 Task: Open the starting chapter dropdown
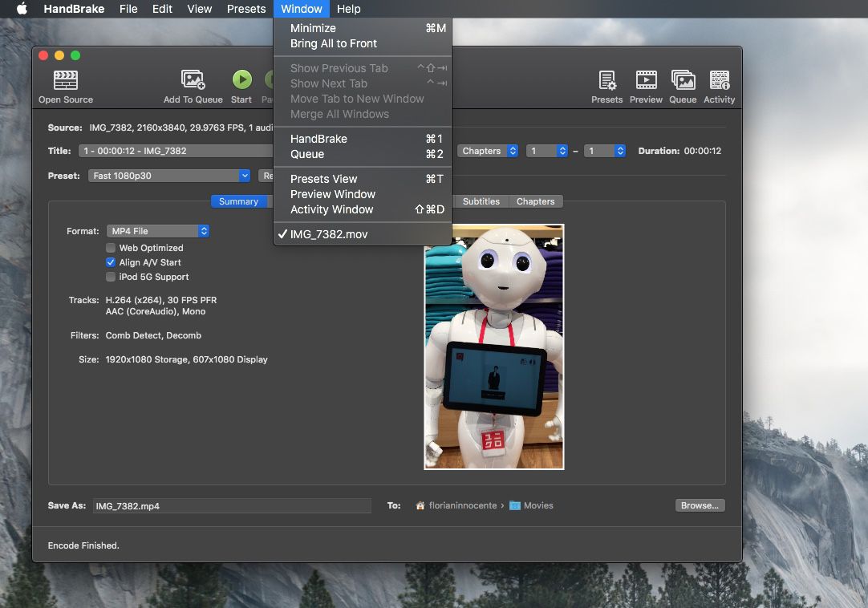547,151
